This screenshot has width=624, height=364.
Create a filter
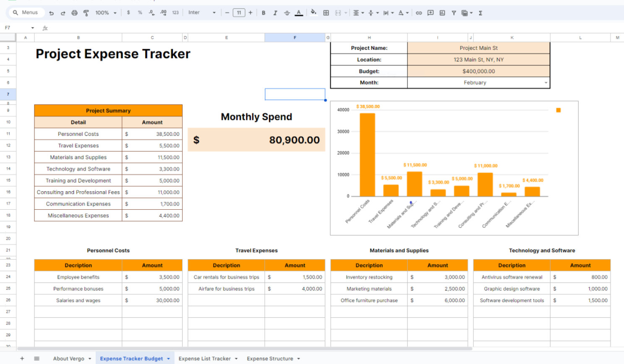[x=454, y=13]
